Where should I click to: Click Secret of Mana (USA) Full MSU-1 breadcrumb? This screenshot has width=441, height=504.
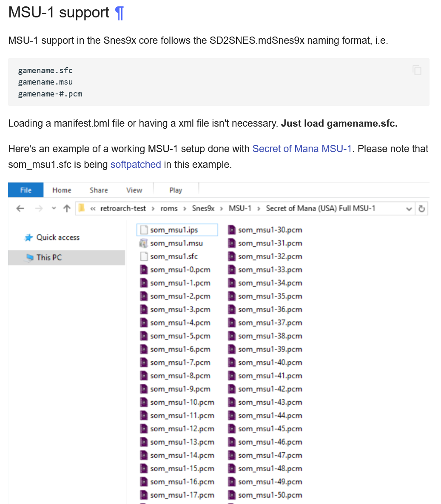point(320,208)
